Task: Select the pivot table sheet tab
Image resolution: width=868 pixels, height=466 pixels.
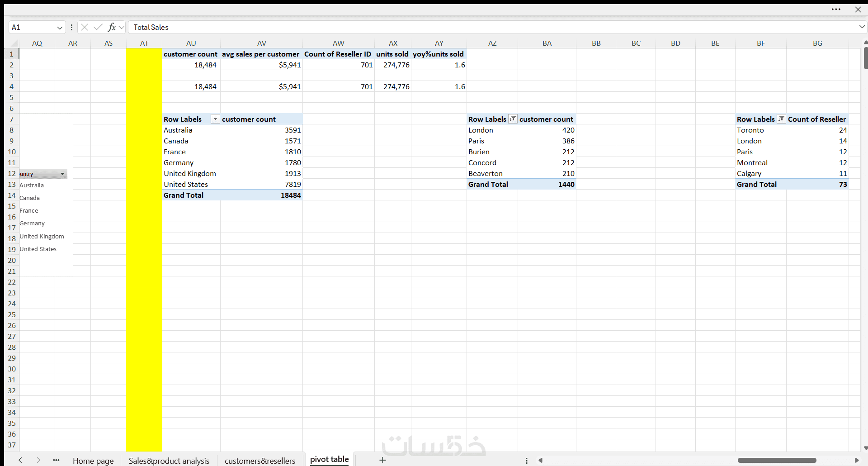Action: 330,459
